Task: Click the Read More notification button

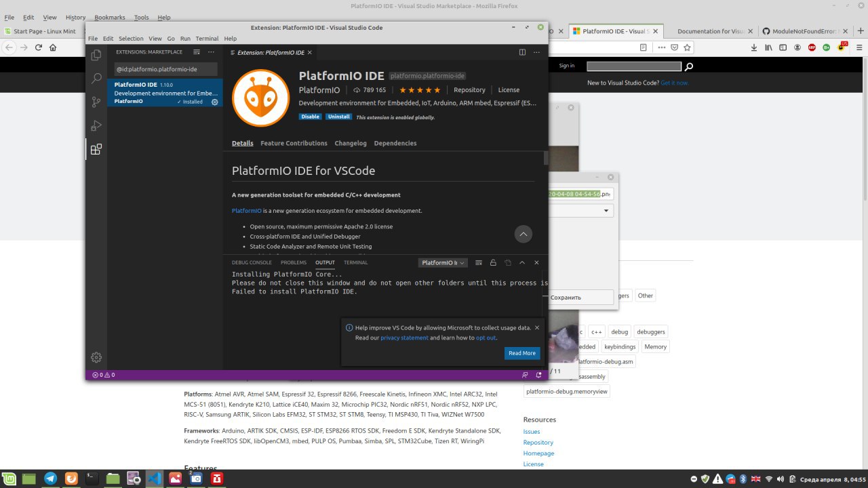Action: (x=522, y=353)
